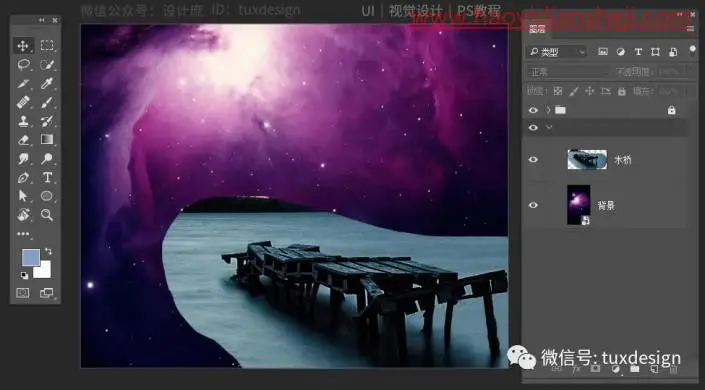Select the Rectangular Marquee tool
This screenshot has height=390, width=705.
(x=47, y=45)
